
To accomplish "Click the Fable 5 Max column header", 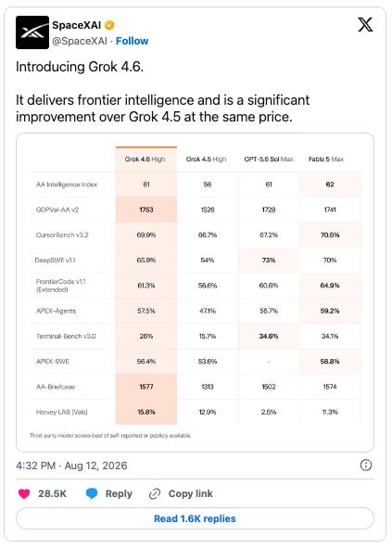I will 326,160.
